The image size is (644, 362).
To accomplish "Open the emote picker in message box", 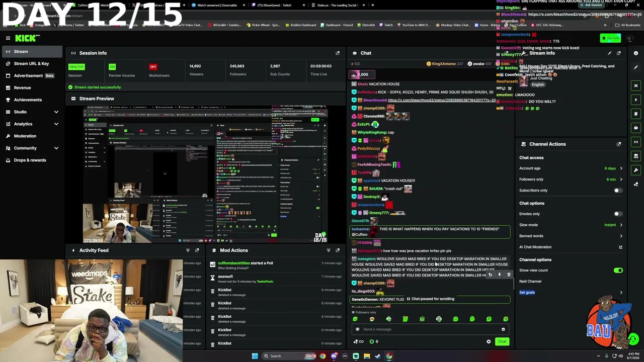I will click(x=503, y=329).
